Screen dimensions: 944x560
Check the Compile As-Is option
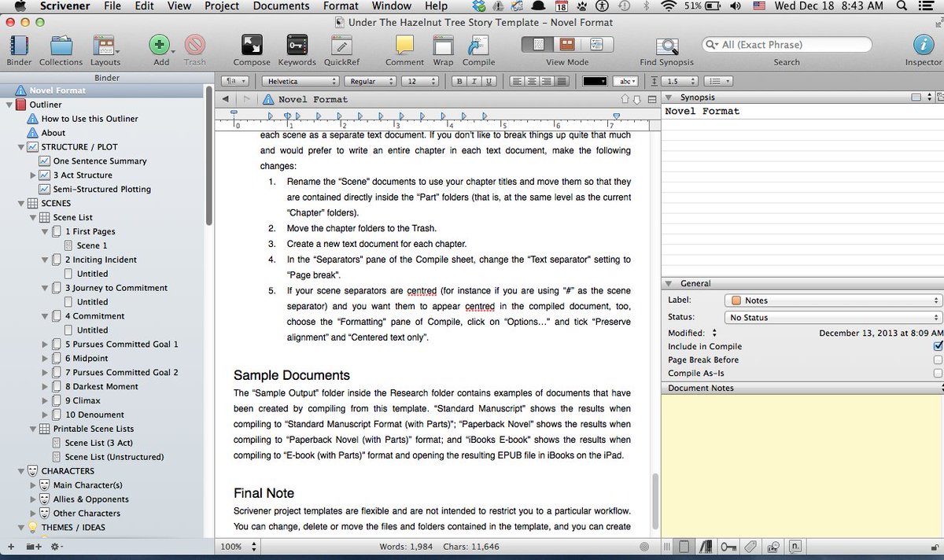click(936, 373)
